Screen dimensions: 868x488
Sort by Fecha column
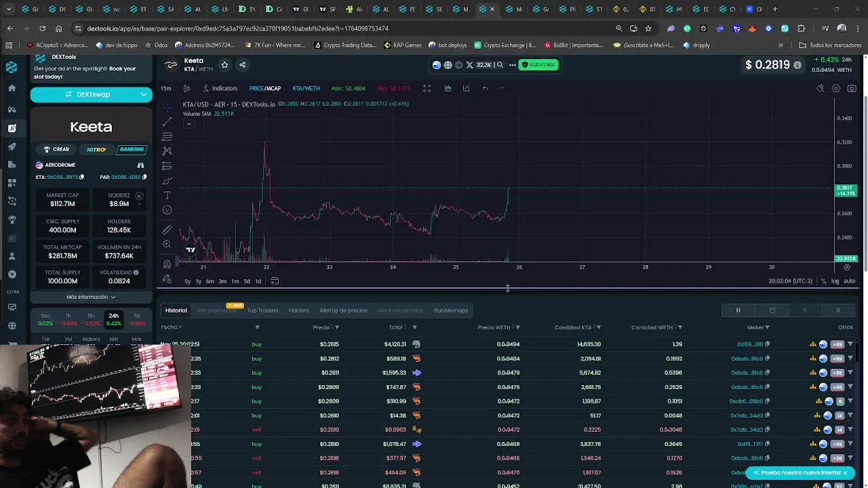tap(171, 327)
